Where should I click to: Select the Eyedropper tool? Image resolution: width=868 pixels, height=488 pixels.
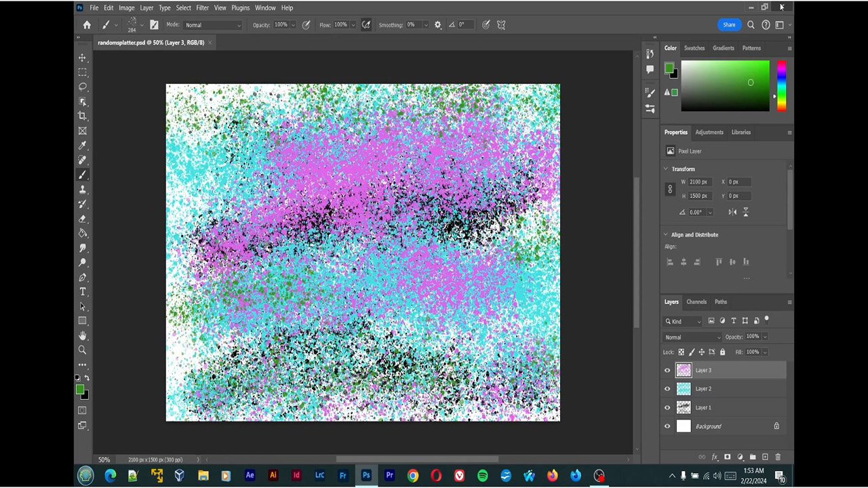(83, 145)
